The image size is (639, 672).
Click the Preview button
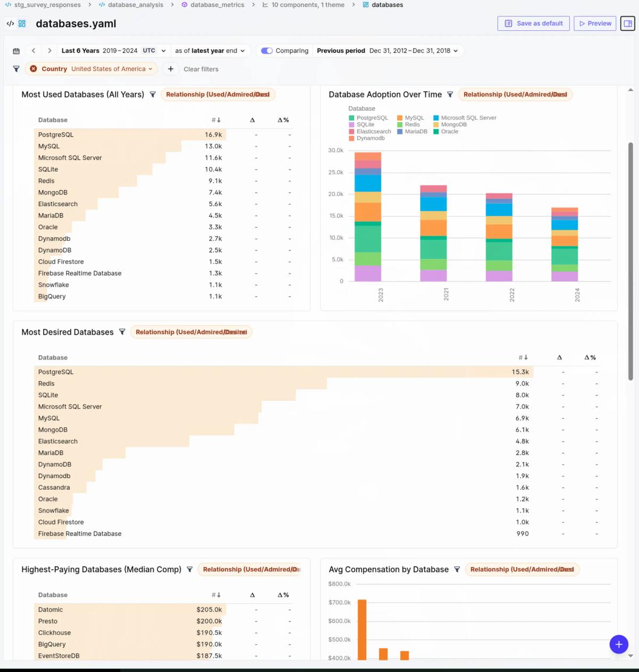tap(595, 23)
